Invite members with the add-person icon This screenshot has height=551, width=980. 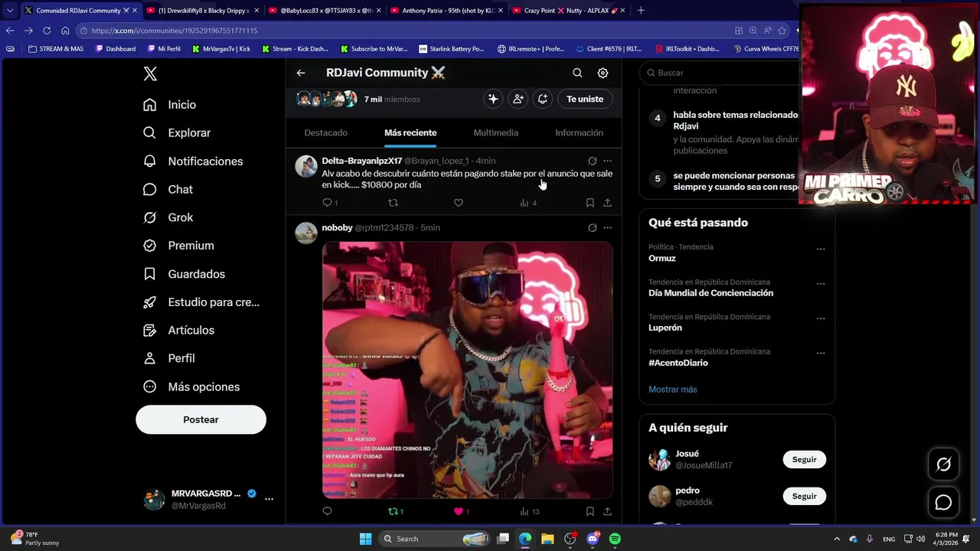click(x=518, y=99)
